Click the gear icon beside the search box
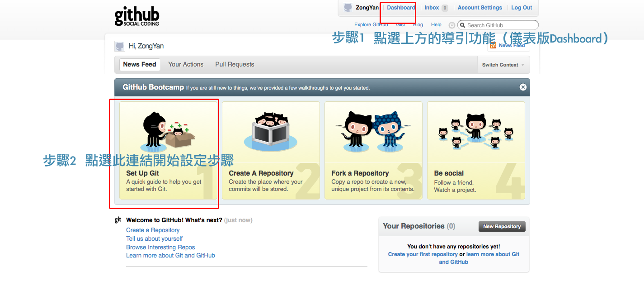 [x=452, y=25]
